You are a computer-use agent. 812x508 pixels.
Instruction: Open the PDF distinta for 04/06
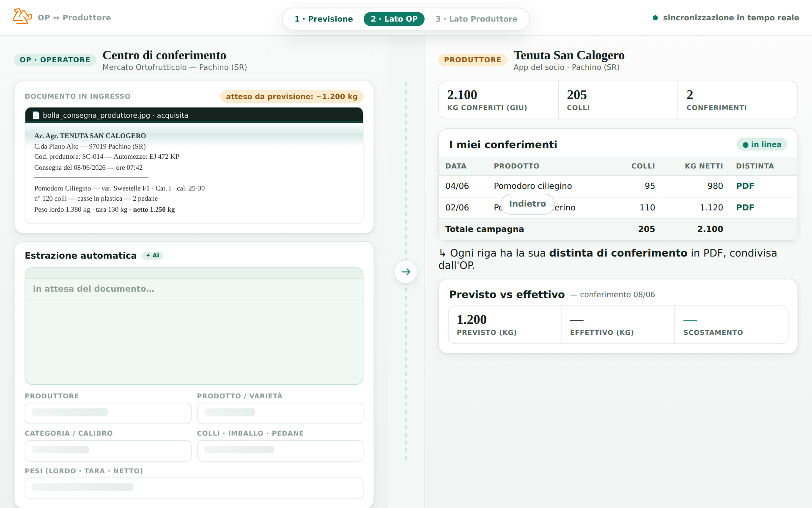click(745, 186)
